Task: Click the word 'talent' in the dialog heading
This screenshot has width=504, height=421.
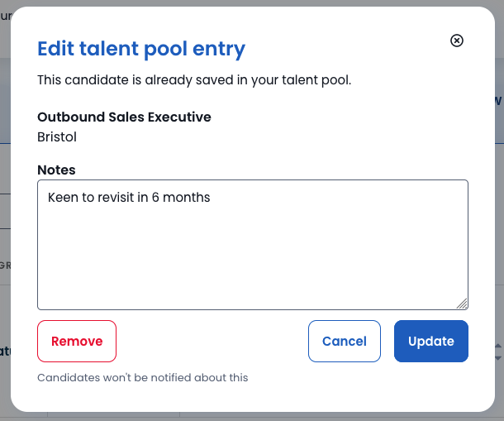Action: (x=109, y=49)
